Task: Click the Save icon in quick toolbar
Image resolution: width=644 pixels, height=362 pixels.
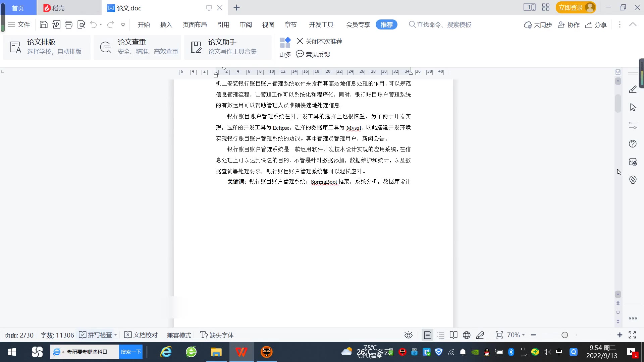Action: 44,24
